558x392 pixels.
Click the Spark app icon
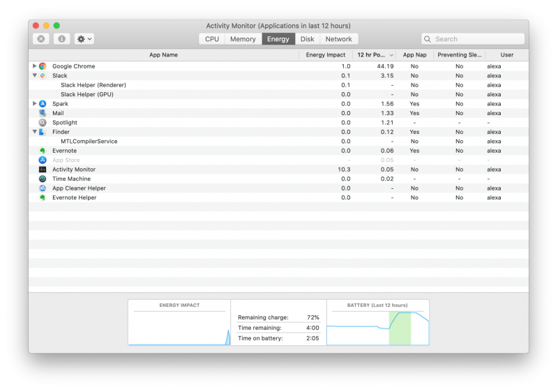click(x=43, y=103)
